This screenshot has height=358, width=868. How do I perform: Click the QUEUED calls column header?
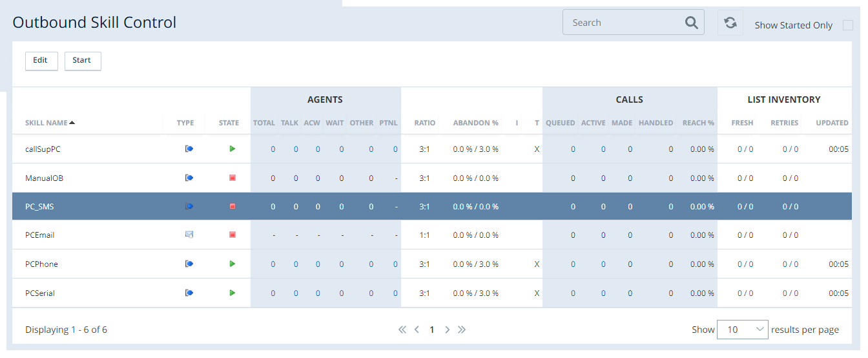click(x=561, y=123)
